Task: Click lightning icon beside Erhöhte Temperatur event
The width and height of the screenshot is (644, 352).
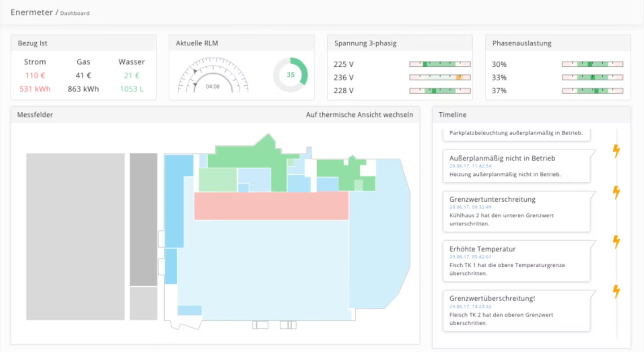Action: point(616,242)
